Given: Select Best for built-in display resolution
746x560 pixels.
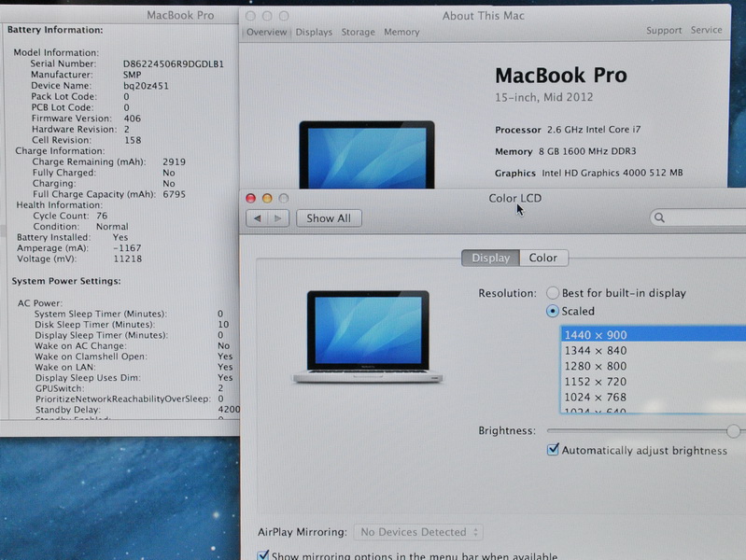Looking at the screenshot, I should pos(553,293).
